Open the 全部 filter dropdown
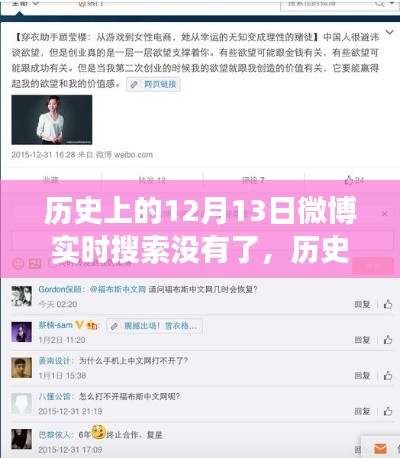Image resolution: width=400 pixels, height=458 pixels. coord(26,4)
